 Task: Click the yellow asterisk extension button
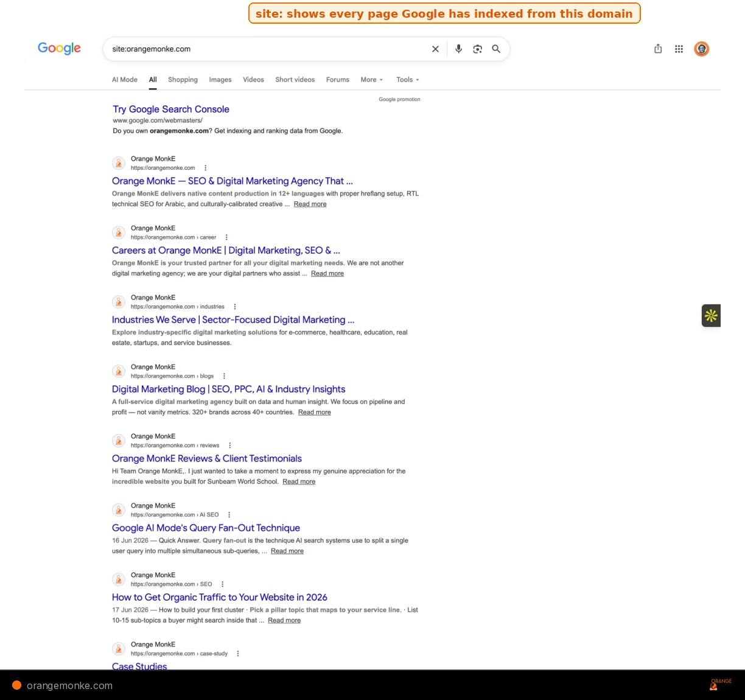tap(711, 315)
